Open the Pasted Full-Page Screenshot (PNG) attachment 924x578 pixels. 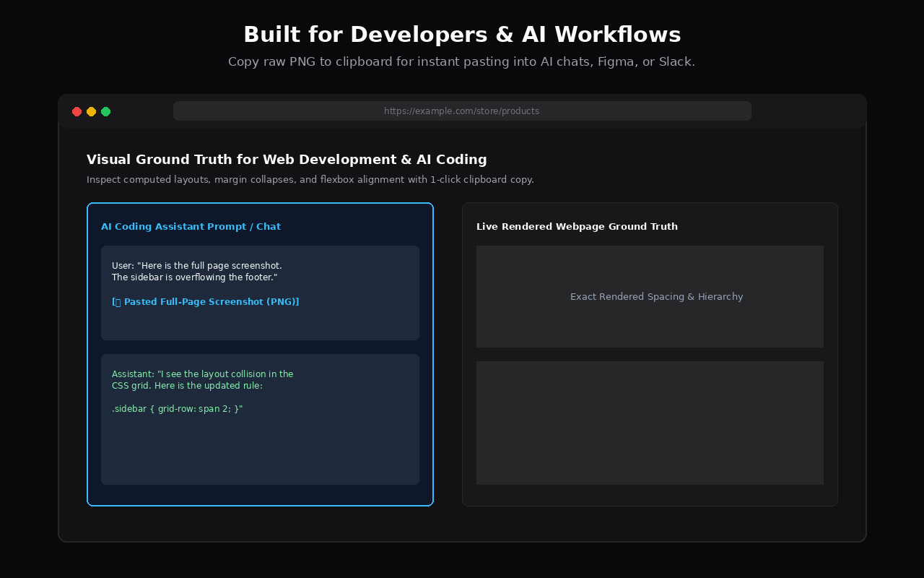tap(206, 302)
